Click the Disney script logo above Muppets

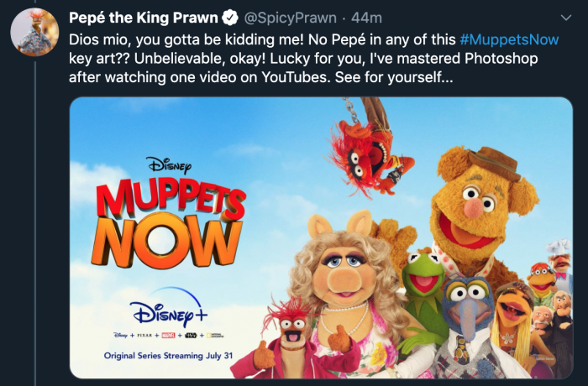pyautogui.click(x=169, y=165)
